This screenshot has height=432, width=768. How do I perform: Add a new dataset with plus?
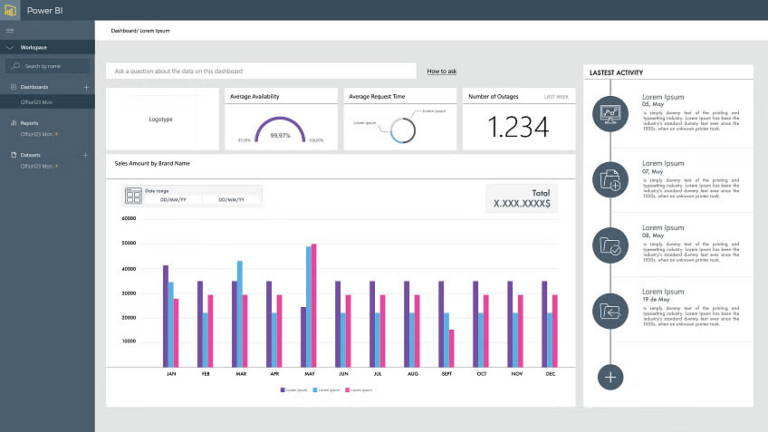pyautogui.click(x=85, y=155)
